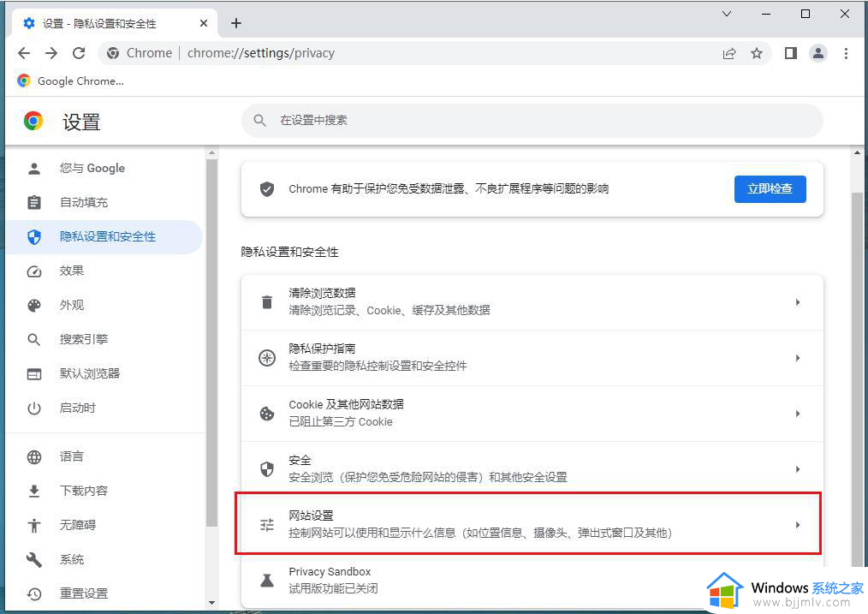Expand arrow on 隐私保护指南 row
This screenshot has height=614, width=868.
798,358
